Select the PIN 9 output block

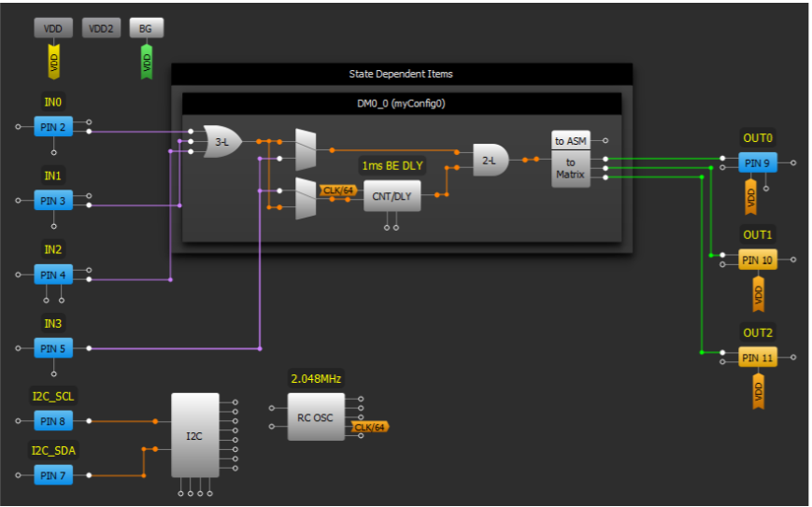tap(757, 163)
